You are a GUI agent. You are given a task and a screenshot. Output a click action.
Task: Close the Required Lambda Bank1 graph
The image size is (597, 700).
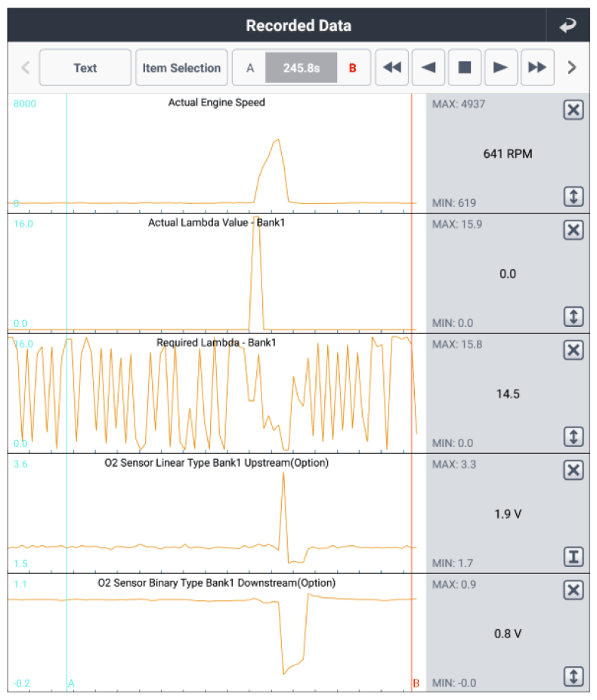pos(574,350)
